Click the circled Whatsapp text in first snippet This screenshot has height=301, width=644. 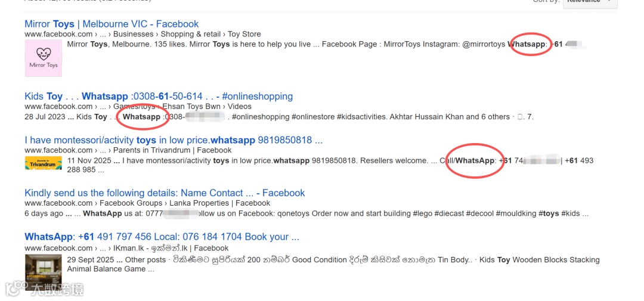point(527,44)
